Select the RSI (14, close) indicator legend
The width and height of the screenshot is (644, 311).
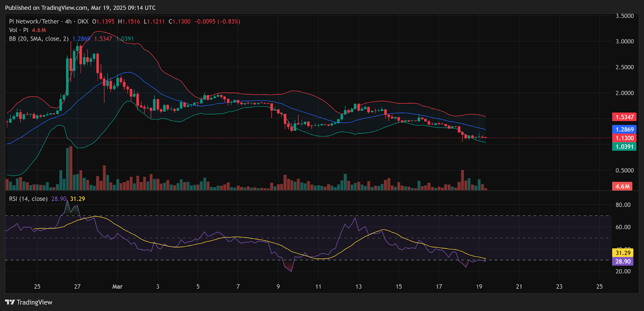pos(28,199)
